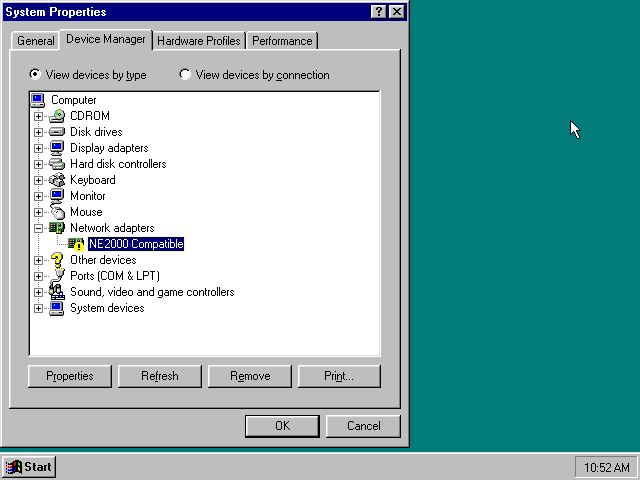Confirm with the OK button
Screen dimensions: 640x480
tap(282, 426)
